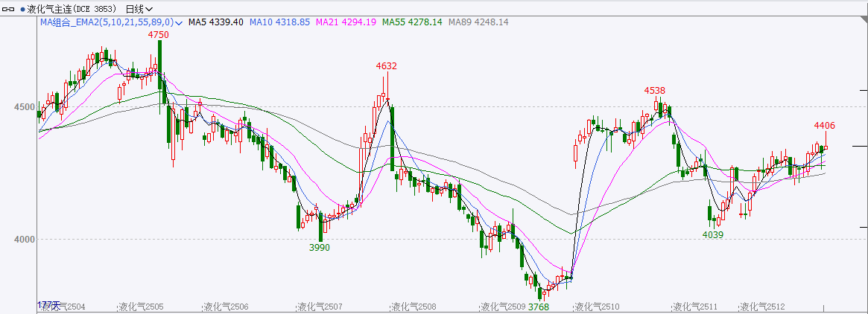Click the 4406 latest high label
The height and width of the screenshot is (314, 868).
coord(824,125)
